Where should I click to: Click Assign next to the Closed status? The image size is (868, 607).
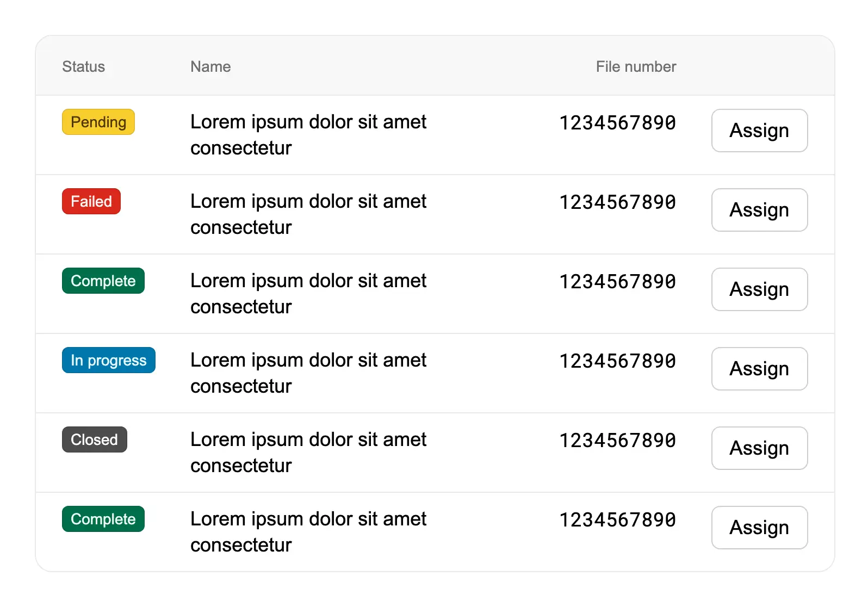click(x=759, y=448)
